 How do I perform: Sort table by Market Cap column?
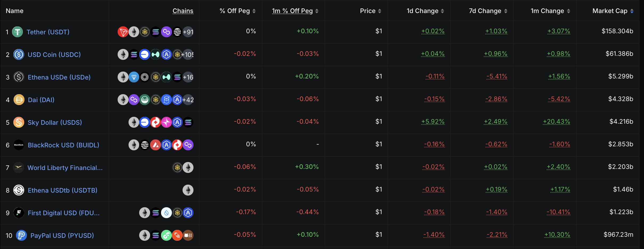pyautogui.click(x=613, y=11)
